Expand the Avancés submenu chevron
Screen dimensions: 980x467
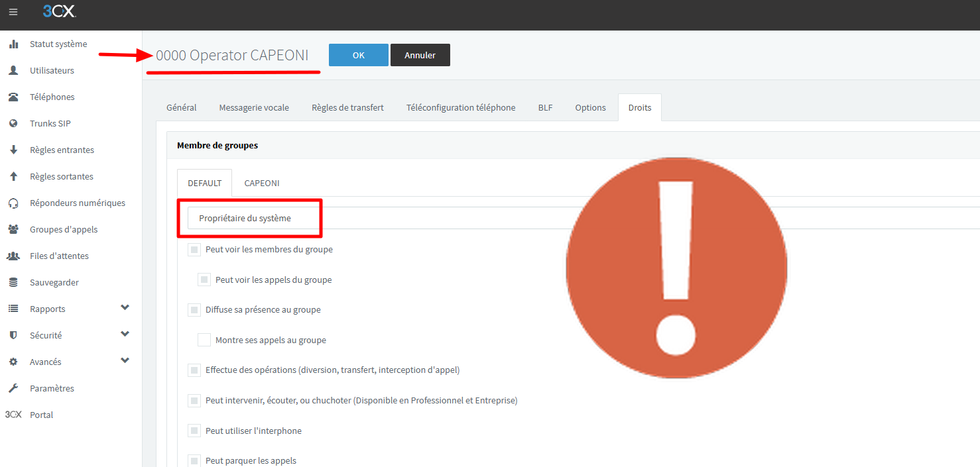pos(125,361)
